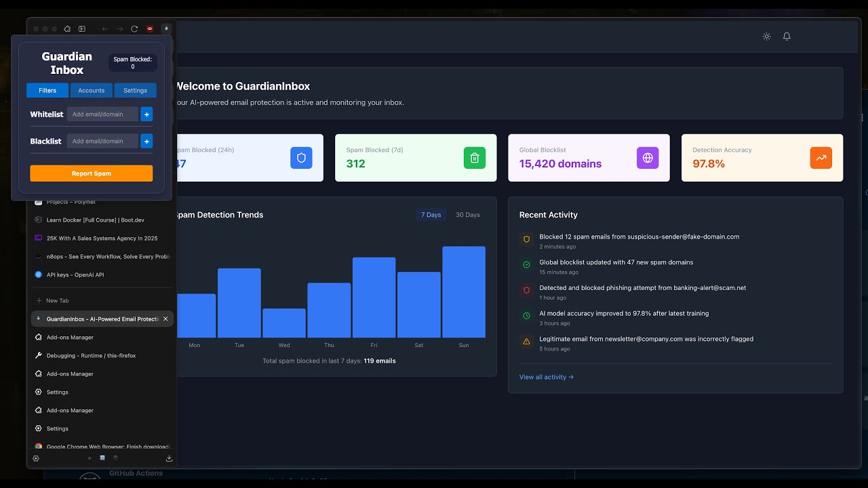
Task: Click the uBlock Origin extension icon
Action: coord(150,28)
